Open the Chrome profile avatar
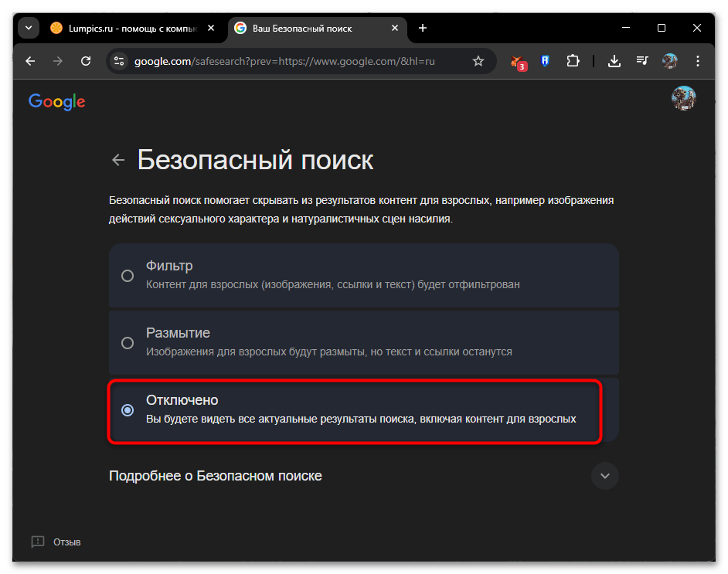 coord(669,60)
